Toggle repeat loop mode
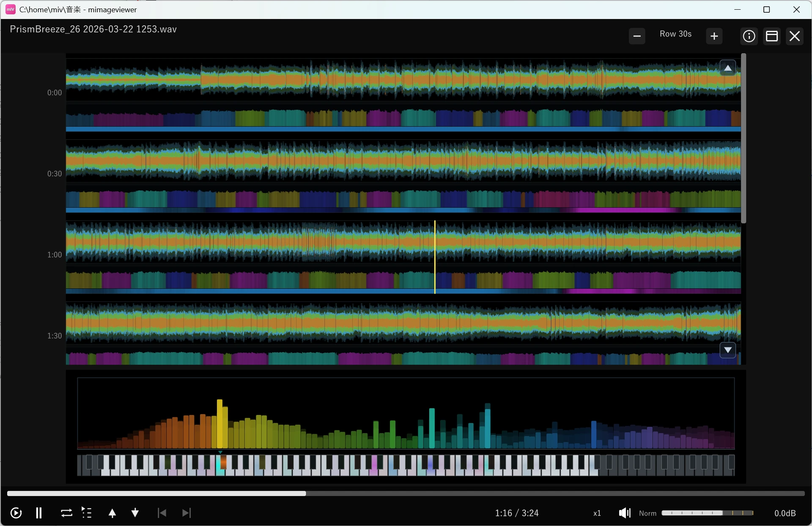Viewport: 812px width, 526px height. [66, 513]
